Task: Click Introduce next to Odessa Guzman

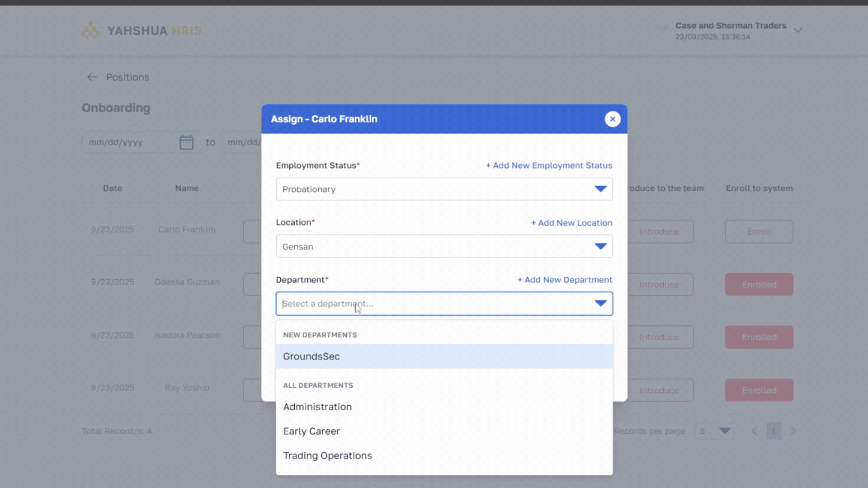Action: click(x=660, y=285)
